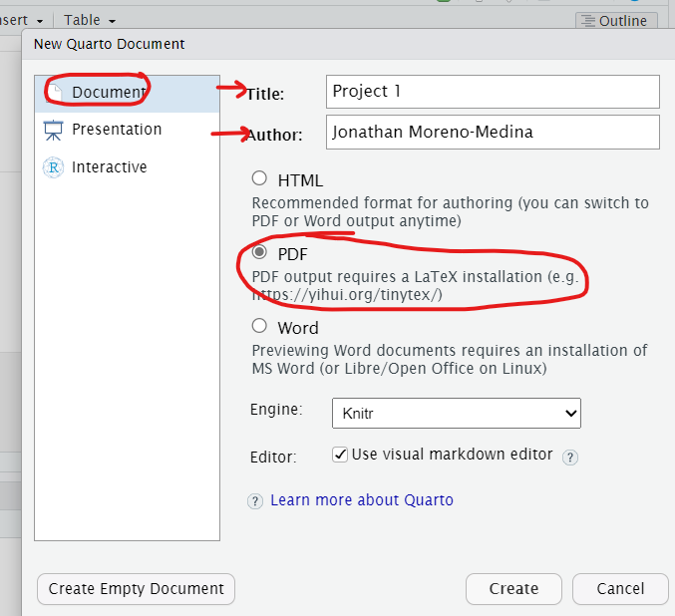Screen dimensions: 675x616
Task: Select the PDF radio button
Action: (x=260, y=253)
